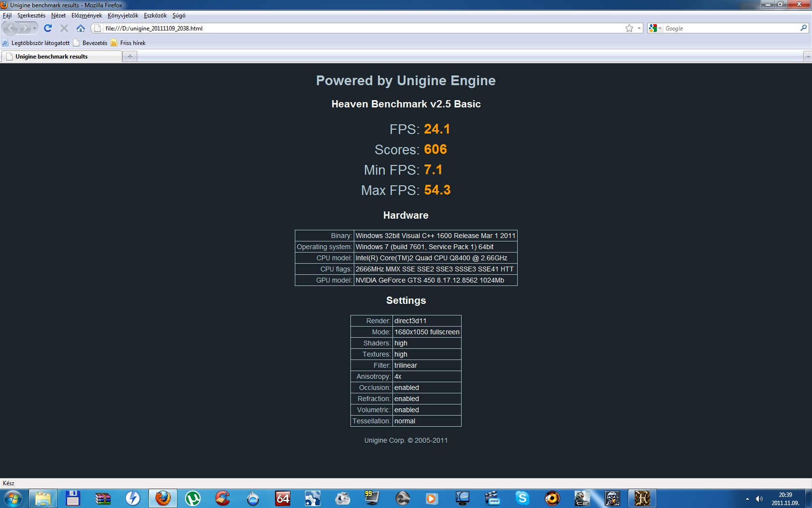This screenshot has width=812, height=508.
Task: Open the Nézet menu
Action: pos(58,15)
